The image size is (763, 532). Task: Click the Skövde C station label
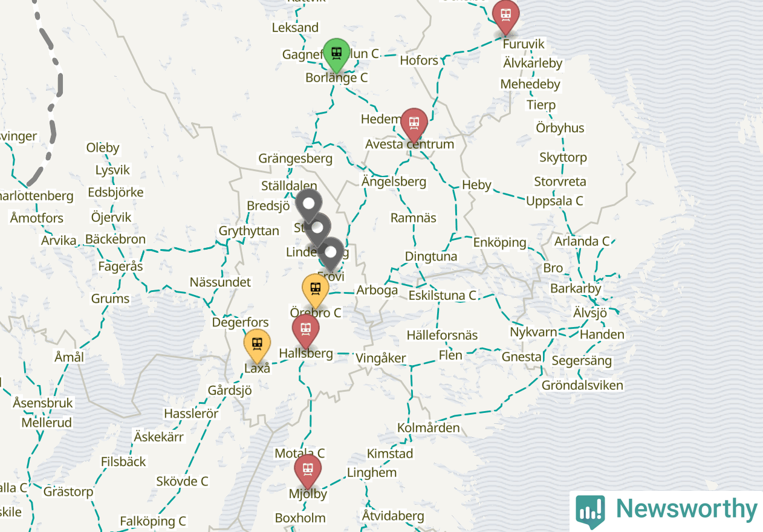(x=182, y=481)
